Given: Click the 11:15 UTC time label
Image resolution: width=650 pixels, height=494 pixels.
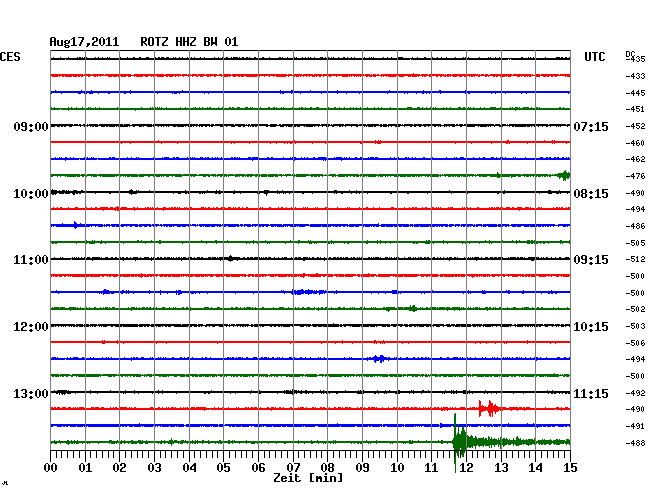Looking at the screenshot, I should pos(591,394).
